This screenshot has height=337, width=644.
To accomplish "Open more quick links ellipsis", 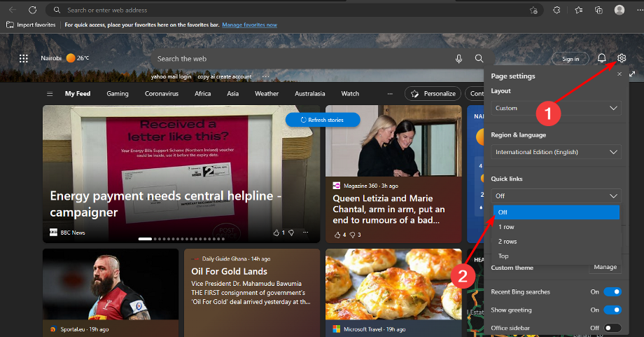I will coord(266,77).
